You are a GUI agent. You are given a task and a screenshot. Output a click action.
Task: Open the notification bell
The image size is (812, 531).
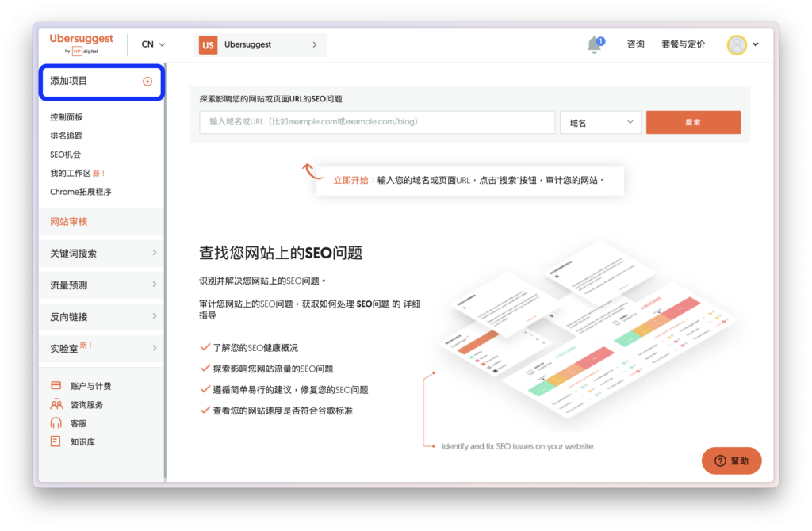596,44
